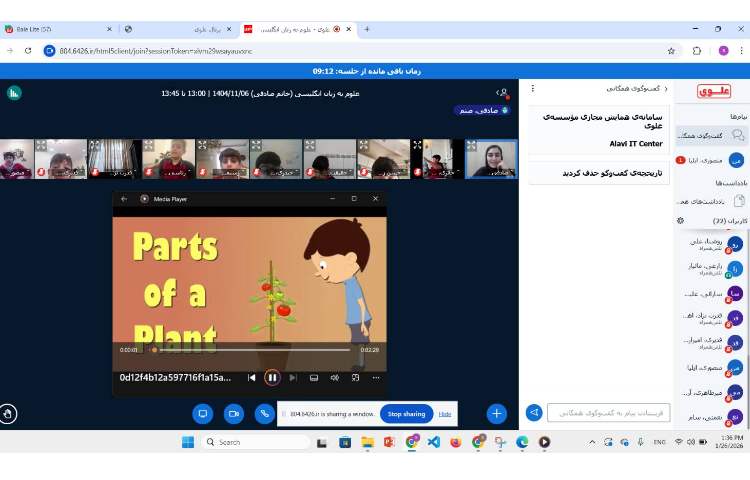Click Stop sharing button
The height and width of the screenshot is (480, 750).
pyautogui.click(x=406, y=414)
